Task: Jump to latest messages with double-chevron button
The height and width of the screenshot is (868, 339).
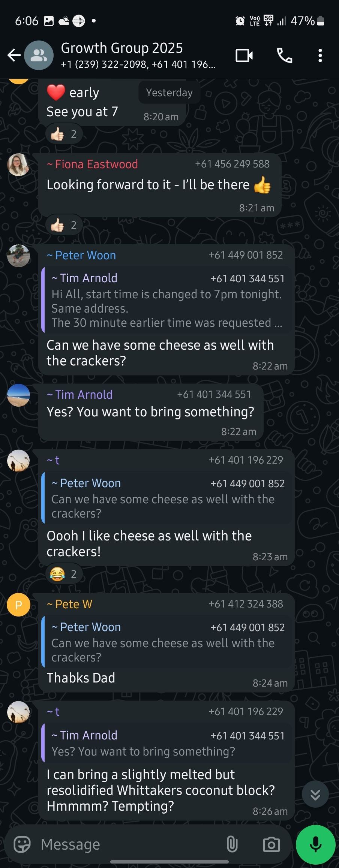Action: [x=315, y=794]
